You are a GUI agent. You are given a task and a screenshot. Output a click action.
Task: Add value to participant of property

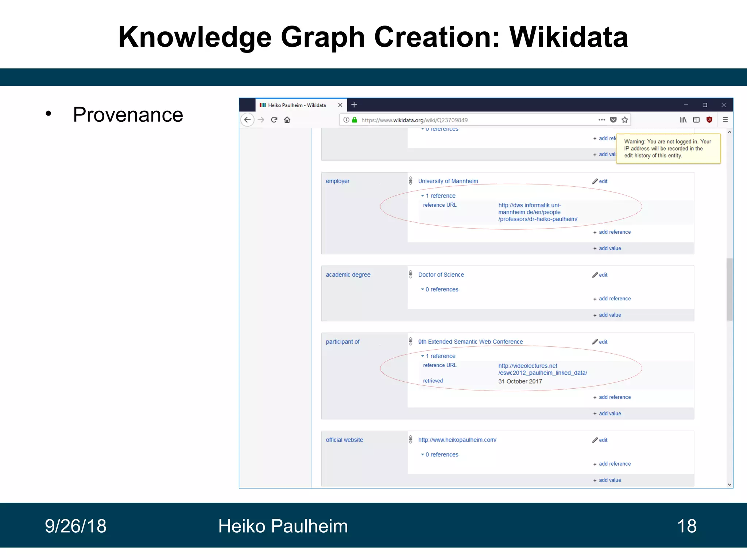tap(607, 414)
